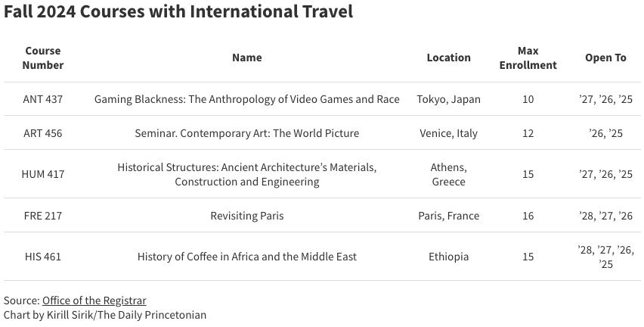Screen dimensions: 644x327
Task: Click the Venice, Italy location cell
Action: 448,133
